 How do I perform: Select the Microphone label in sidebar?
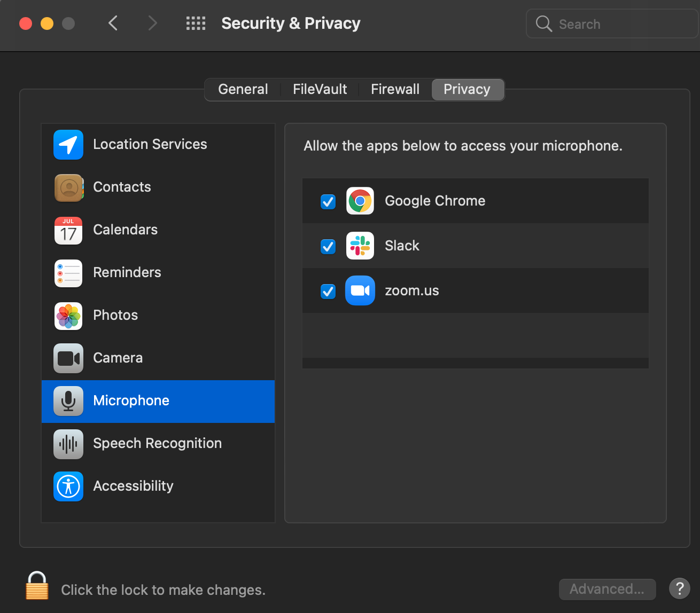131,400
